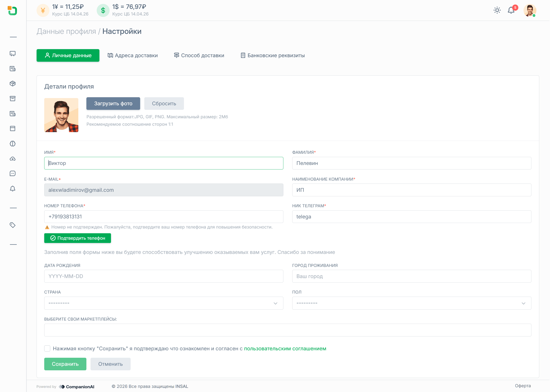Click the sidebar bell icon
Viewport: 550px width, 392px height.
13,188
